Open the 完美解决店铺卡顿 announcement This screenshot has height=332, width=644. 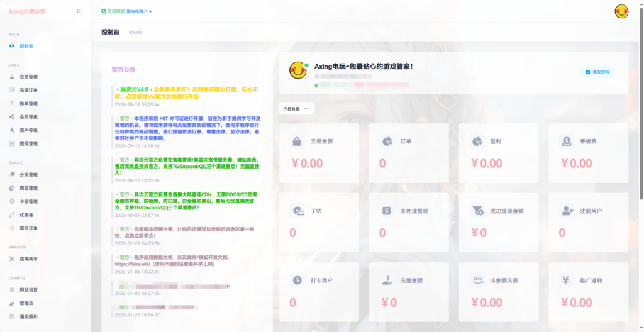(x=184, y=232)
